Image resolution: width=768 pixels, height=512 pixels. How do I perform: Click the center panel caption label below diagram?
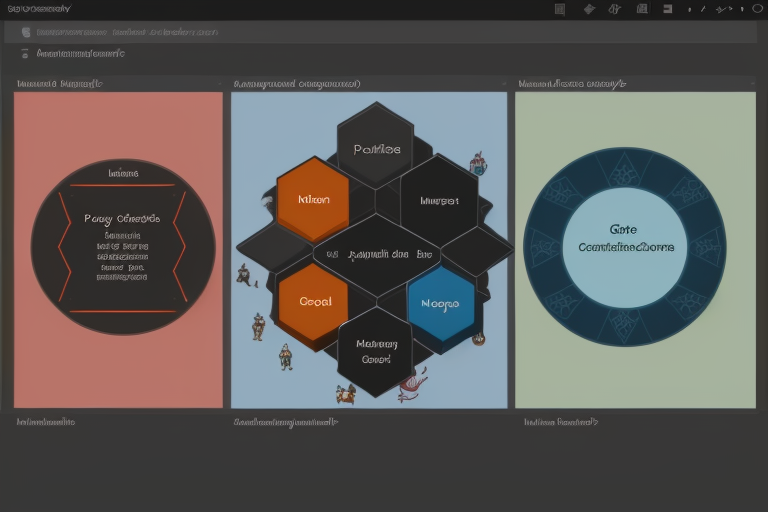coord(285,422)
